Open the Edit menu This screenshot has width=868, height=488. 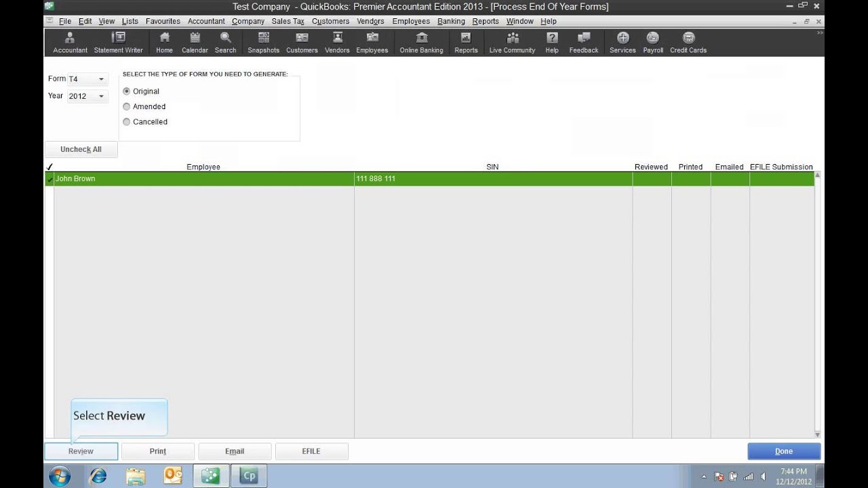tap(85, 21)
